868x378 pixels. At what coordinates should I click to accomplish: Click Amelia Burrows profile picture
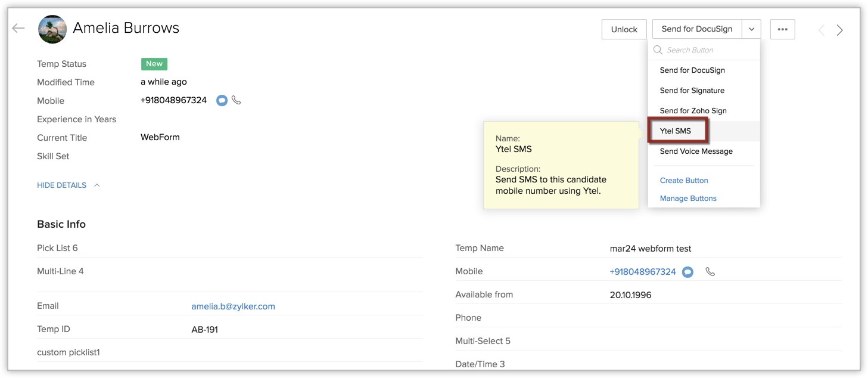(52, 29)
